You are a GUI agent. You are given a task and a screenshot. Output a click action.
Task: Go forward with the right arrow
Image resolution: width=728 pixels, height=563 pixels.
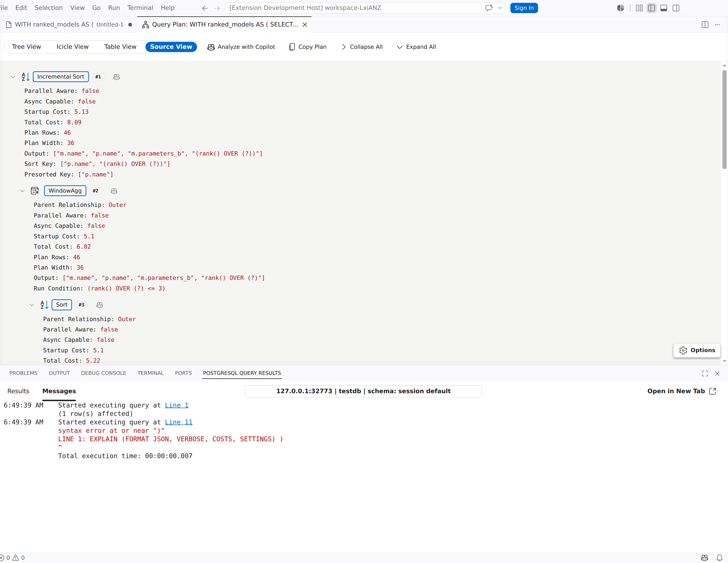click(217, 8)
